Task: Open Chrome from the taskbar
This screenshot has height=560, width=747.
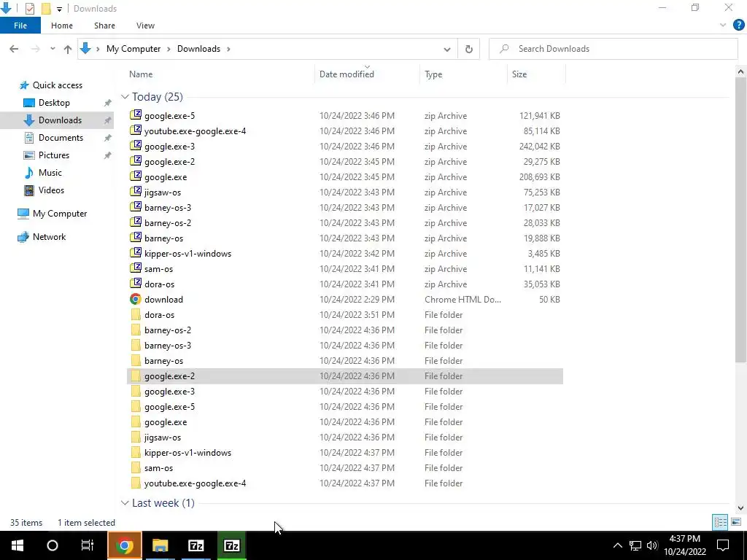Action: [124, 545]
